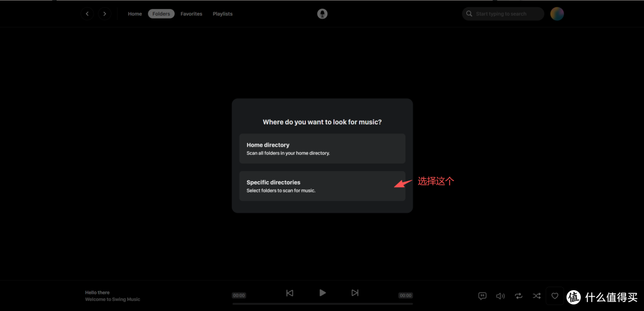Toggle shuffle mode
This screenshot has width=644, height=311.
click(537, 296)
